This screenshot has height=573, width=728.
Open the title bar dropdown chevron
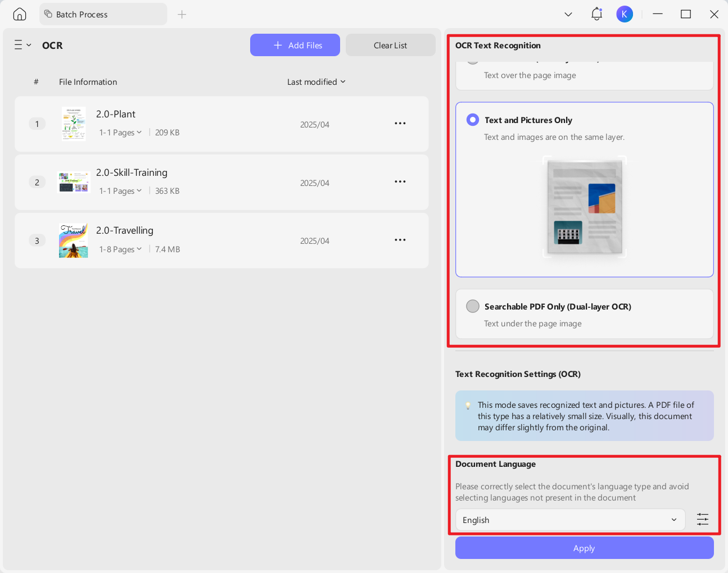pos(568,14)
